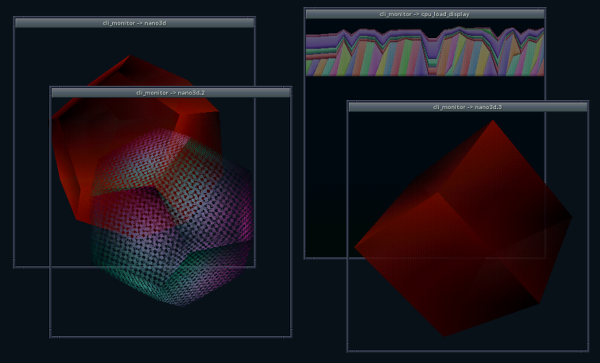Viewport: 600px width, 363px height.
Task: Grab top-left corner of cpu_load_display window
Action: (x=305, y=8)
